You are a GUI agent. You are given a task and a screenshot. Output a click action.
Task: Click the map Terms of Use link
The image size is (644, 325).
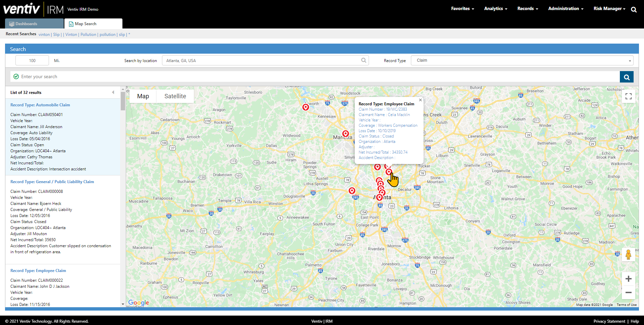pos(627,305)
